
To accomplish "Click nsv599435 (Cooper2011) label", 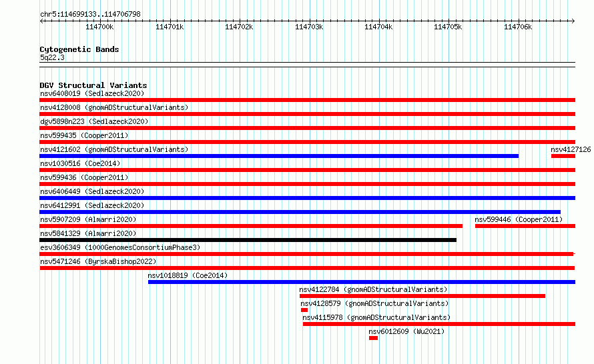I will click(84, 135).
